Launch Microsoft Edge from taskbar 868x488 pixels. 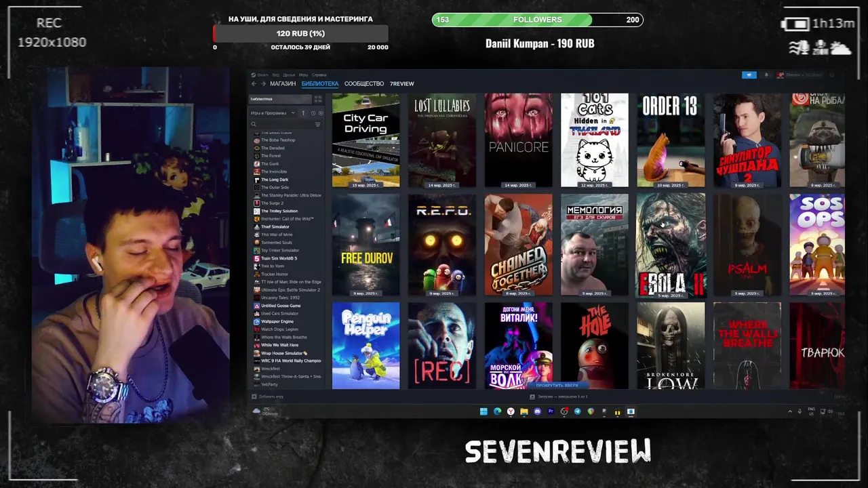pyautogui.click(x=497, y=411)
